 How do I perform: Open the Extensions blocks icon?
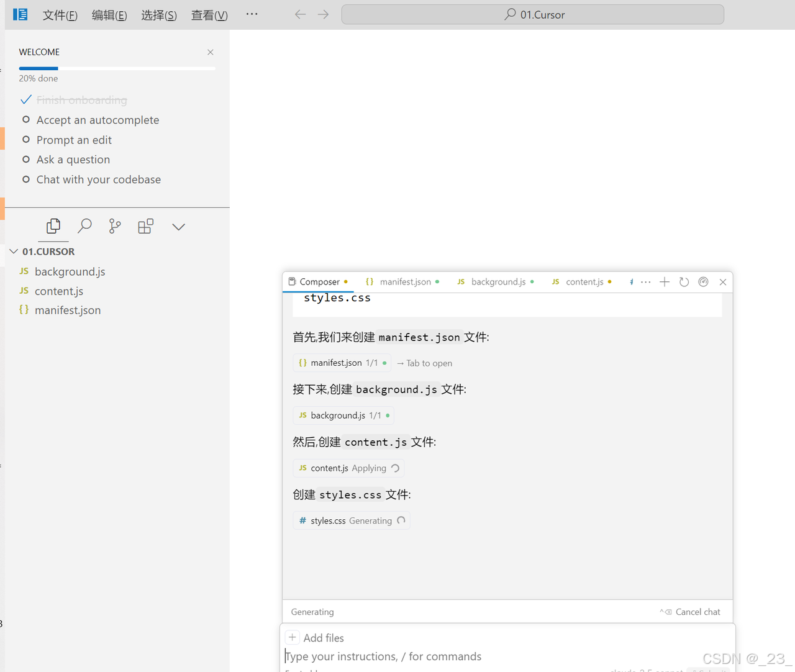tap(145, 227)
